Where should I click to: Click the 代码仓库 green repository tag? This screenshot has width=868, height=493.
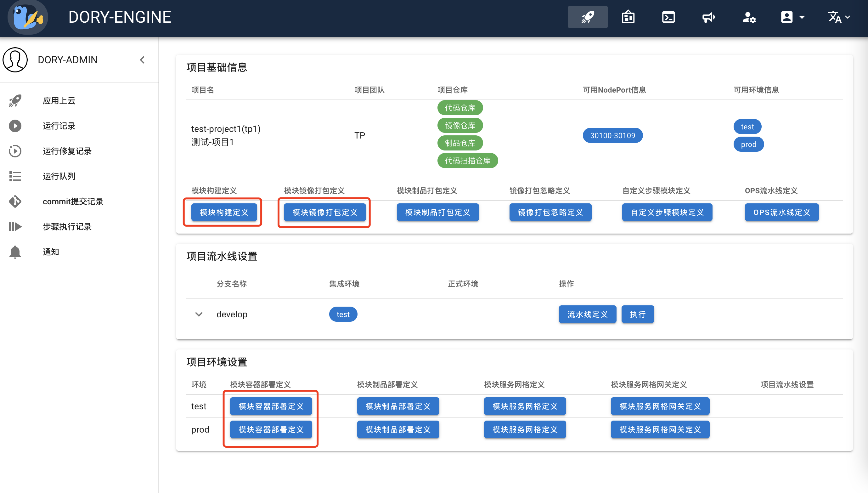click(x=460, y=108)
